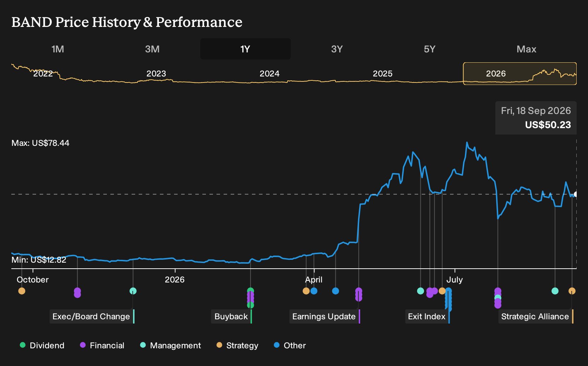
Task: Select the 3M time range tab
Action: tap(152, 49)
